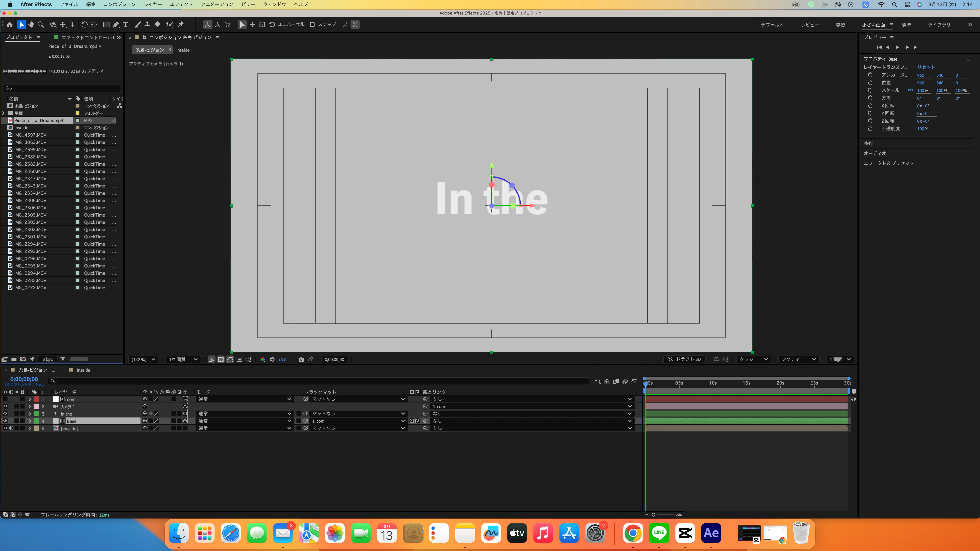The width and height of the screenshot is (980, 551).
Task: Enable the スナップ checkbox
Action: 312,25
